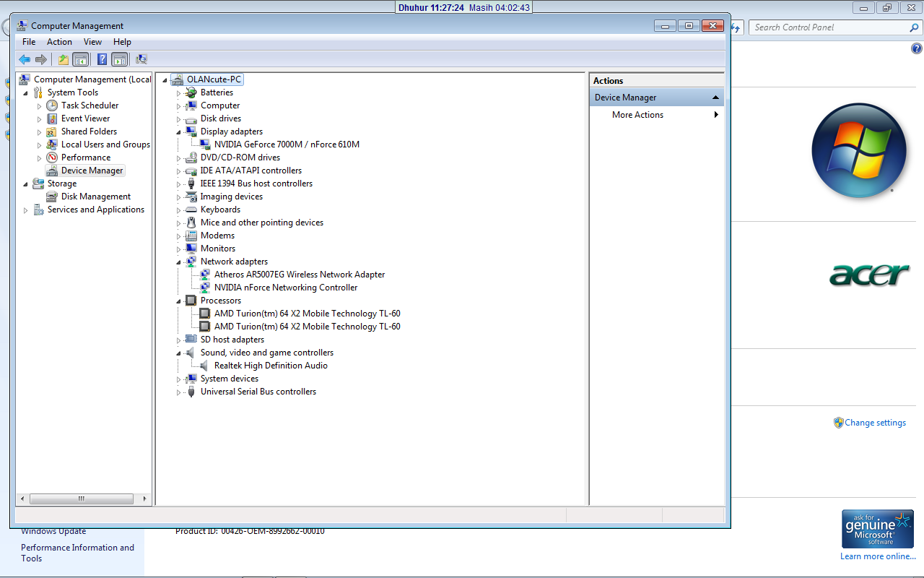Select the Task Scheduler clock icon
Image resolution: width=924 pixels, height=578 pixels.
tap(52, 105)
